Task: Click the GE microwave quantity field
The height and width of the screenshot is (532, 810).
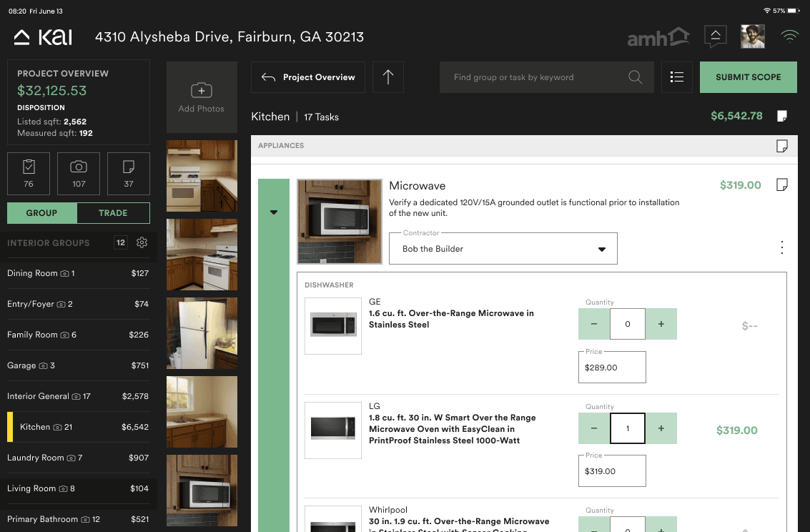Action: pyautogui.click(x=628, y=324)
